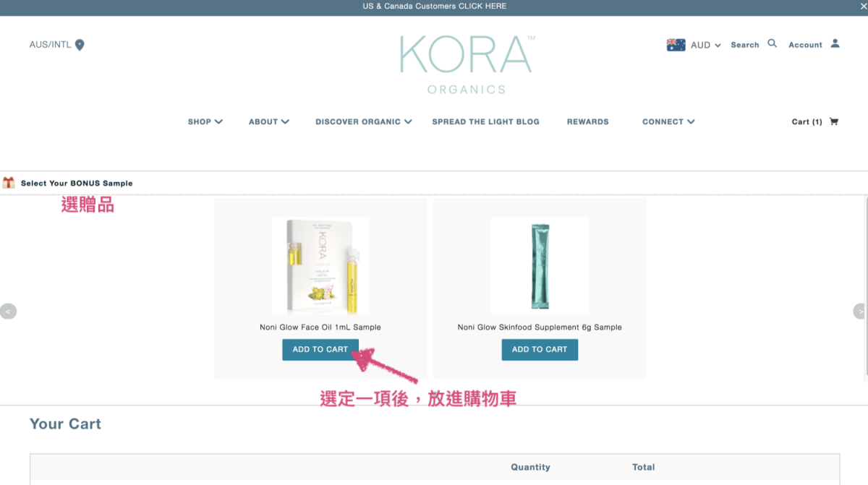Click the gift icon beside BONUS Sample text
This screenshot has height=485, width=868.
point(8,182)
